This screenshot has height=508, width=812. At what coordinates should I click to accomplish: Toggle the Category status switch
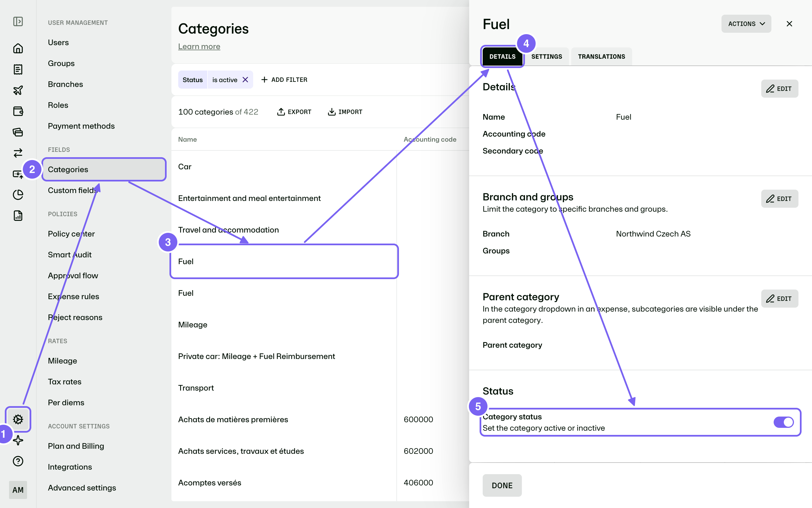(x=784, y=422)
